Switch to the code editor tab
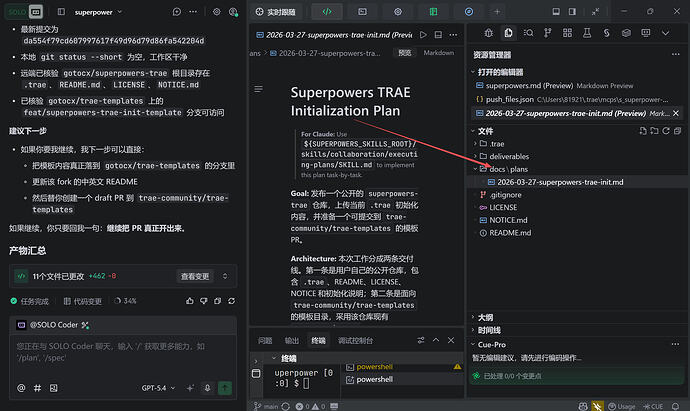This screenshot has height=411, width=690. [327, 12]
